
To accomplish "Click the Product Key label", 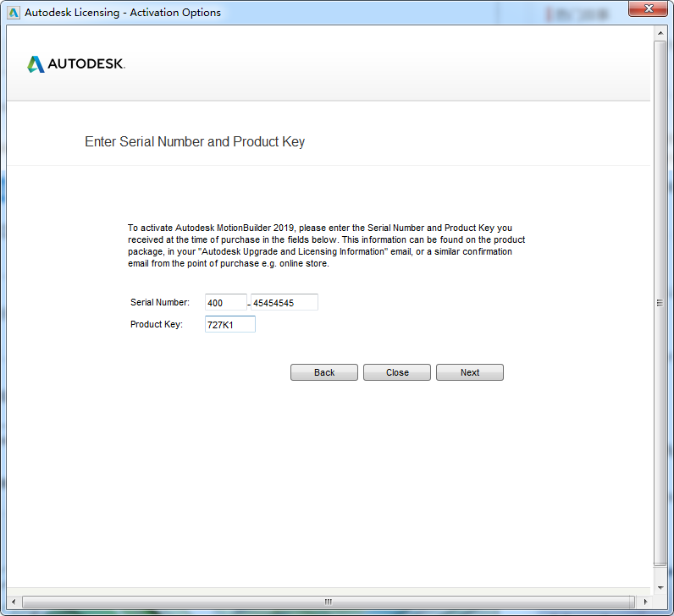I will pos(157,325).
